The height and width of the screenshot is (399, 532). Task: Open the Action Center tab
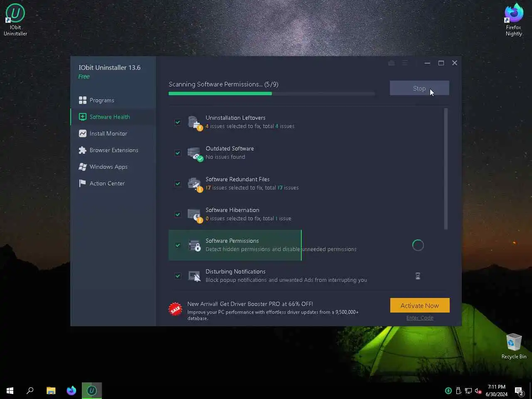(113, 183)
